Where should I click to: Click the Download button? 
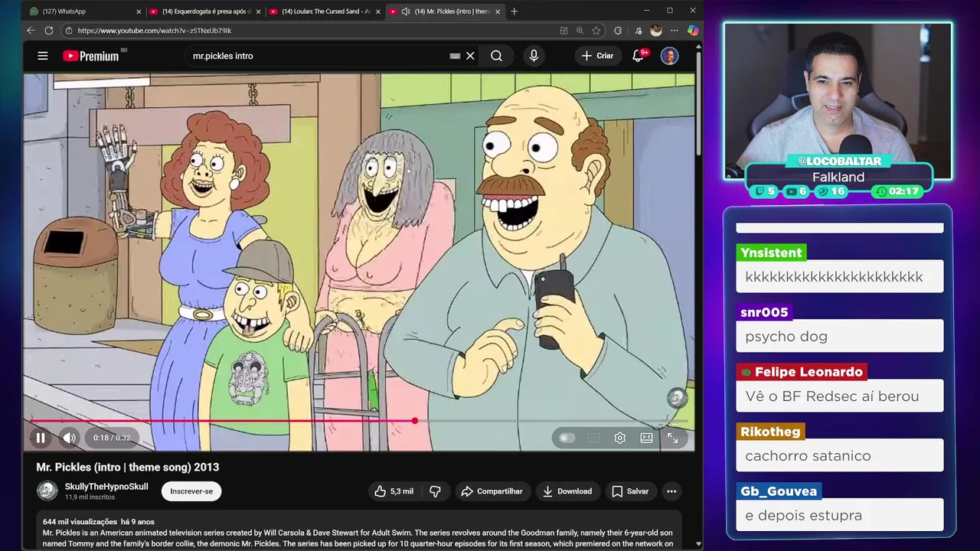(567, 491)
